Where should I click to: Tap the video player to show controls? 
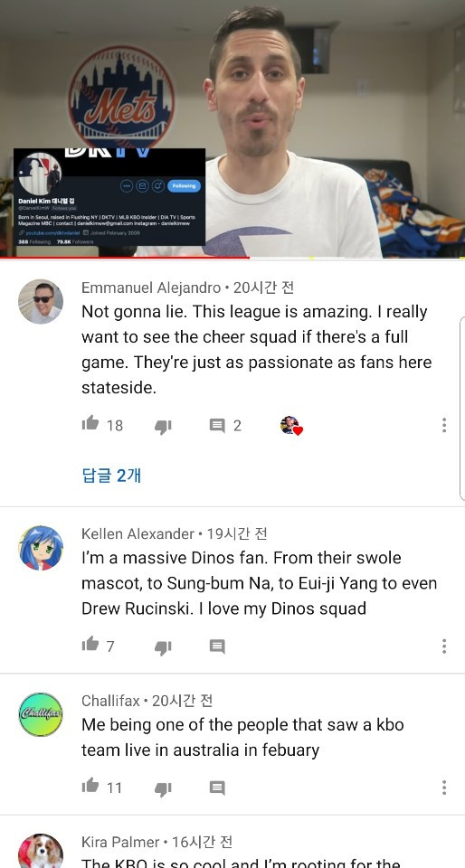coord(232,127)
